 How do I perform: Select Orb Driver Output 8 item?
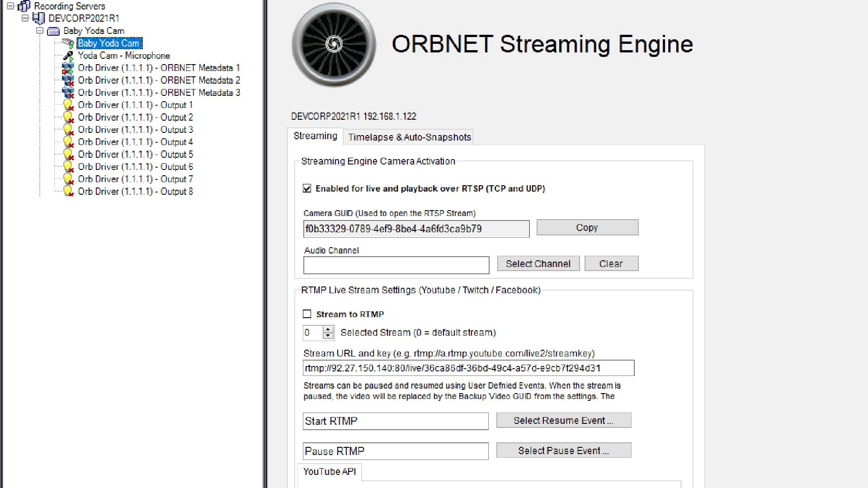point(135,192)
